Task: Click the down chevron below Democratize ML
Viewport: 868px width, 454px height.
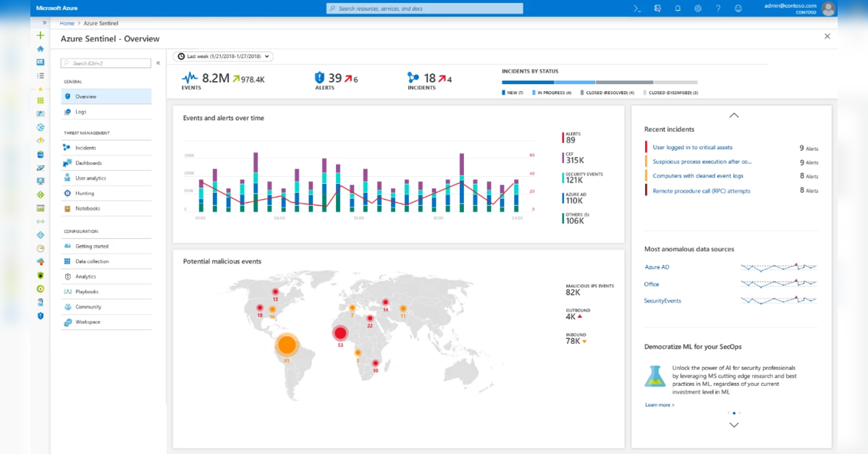Action: 733,425
